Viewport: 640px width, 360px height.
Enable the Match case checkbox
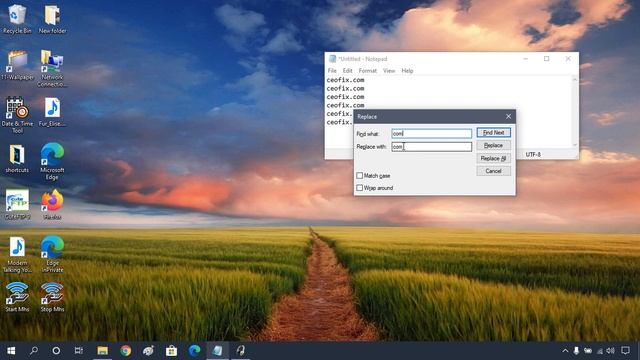(360, 176)
